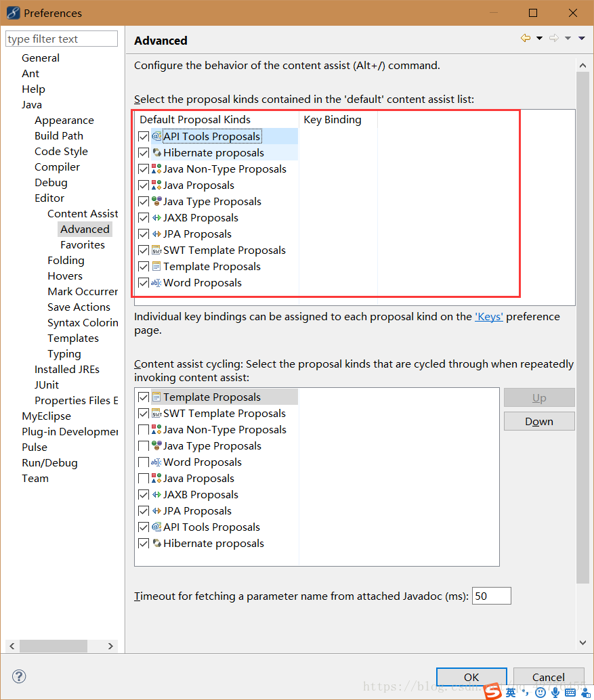Image resolution: width=594 pixels, height=700 pixels.
Task: Click the SWT Template Proposals icon in cycling list
Action: 156,414
